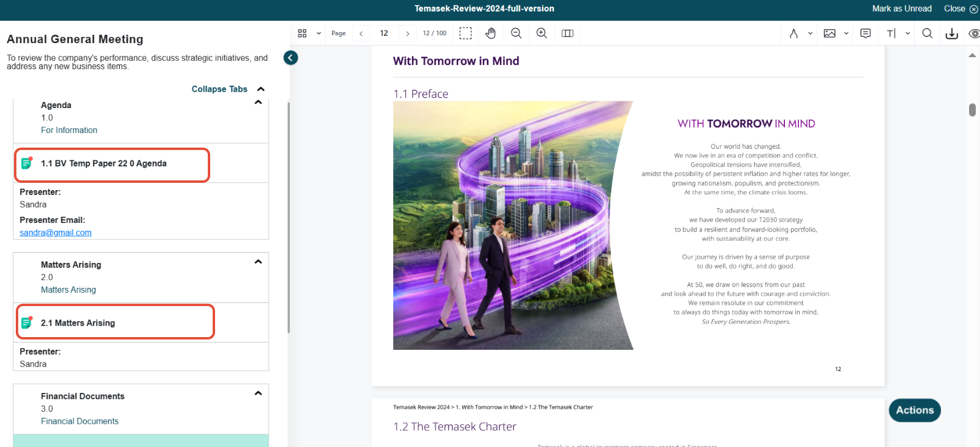Click the 12 / 100 page count

[434, 33]
